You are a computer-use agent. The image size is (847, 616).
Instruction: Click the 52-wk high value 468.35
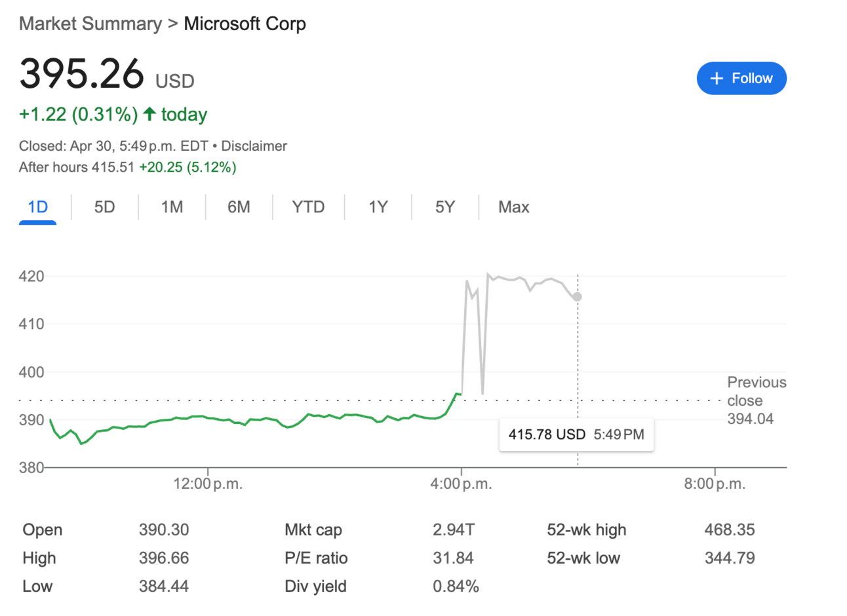tap(730, 529)
